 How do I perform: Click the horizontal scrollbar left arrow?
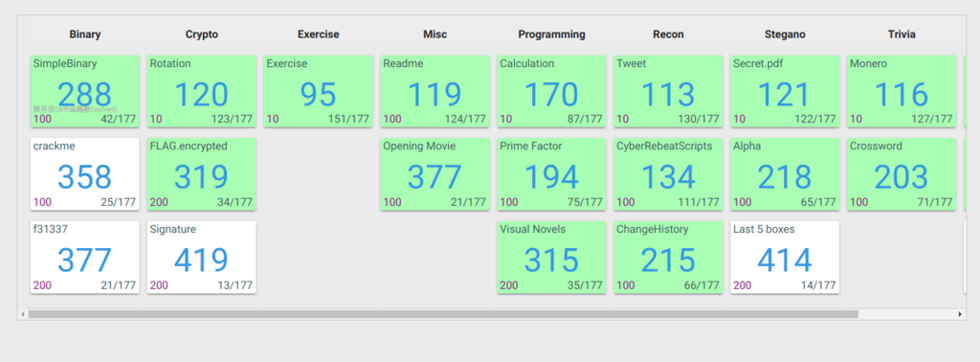23,314
